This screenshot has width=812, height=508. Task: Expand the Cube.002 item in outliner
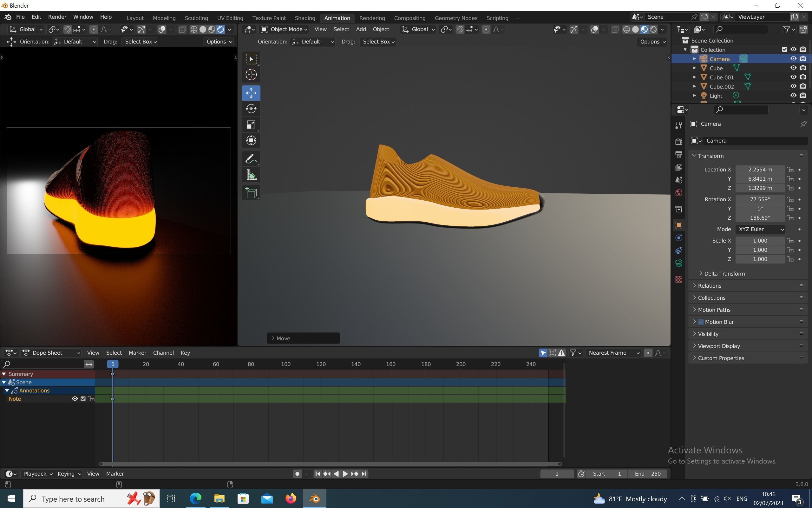pyautogui.click(x=694, y=86)
